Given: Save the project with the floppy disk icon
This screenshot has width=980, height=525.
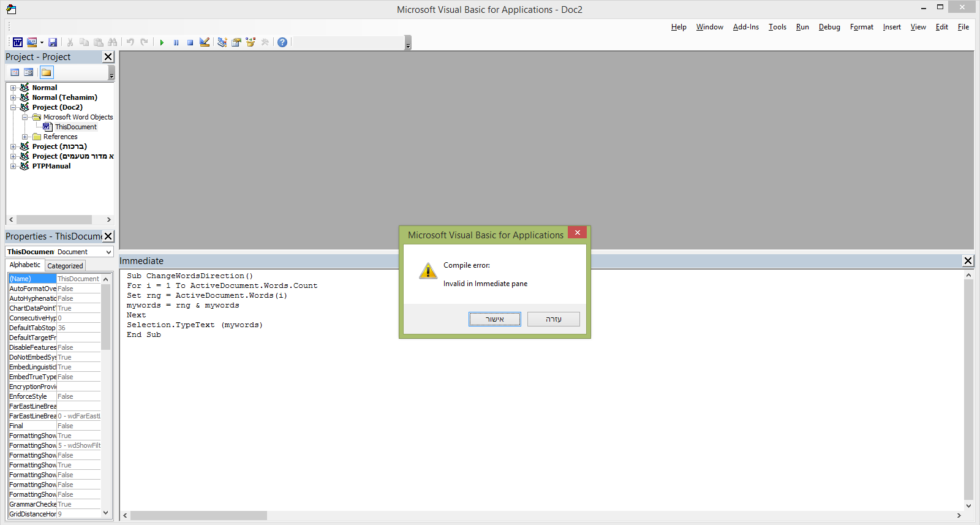Looking at the screenshot, I should point(53,42).
